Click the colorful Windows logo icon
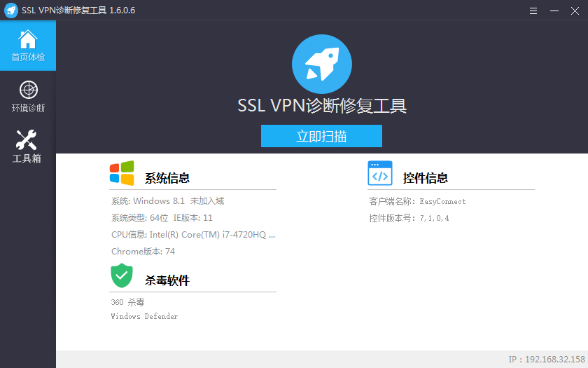This screenshot has width=588, height=368. click(122, 174)
